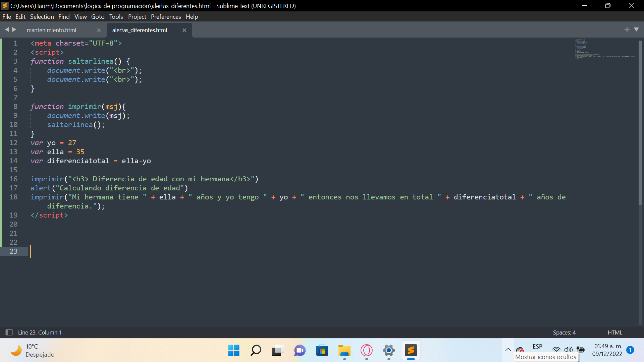This screenshot has width=644, height=362.
Task: Click line number 8 in gutter
Action: 15,106
